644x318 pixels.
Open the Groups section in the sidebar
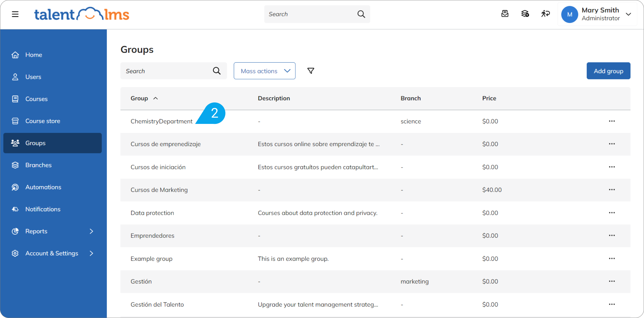point(35,143)
